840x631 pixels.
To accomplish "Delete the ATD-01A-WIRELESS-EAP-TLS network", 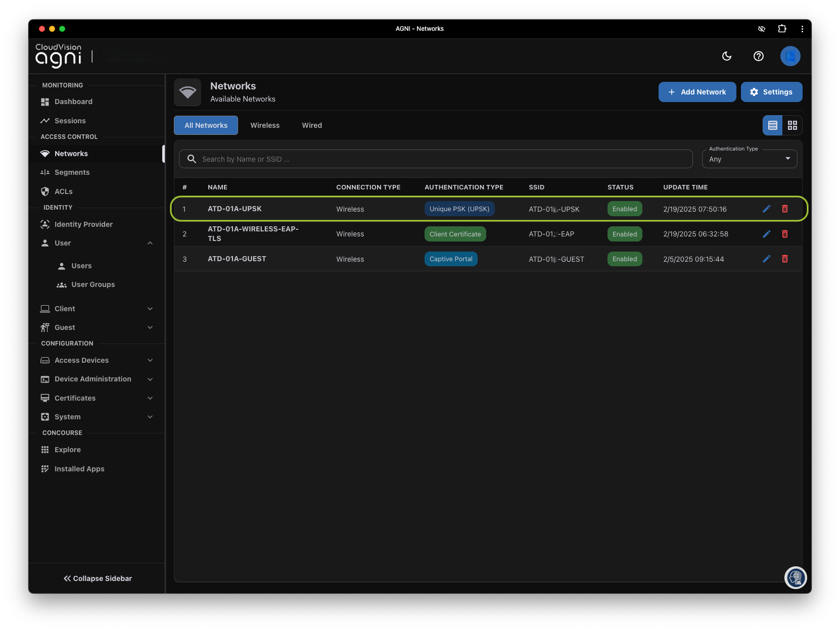I will pyautogui.click(x=784, y=234).
